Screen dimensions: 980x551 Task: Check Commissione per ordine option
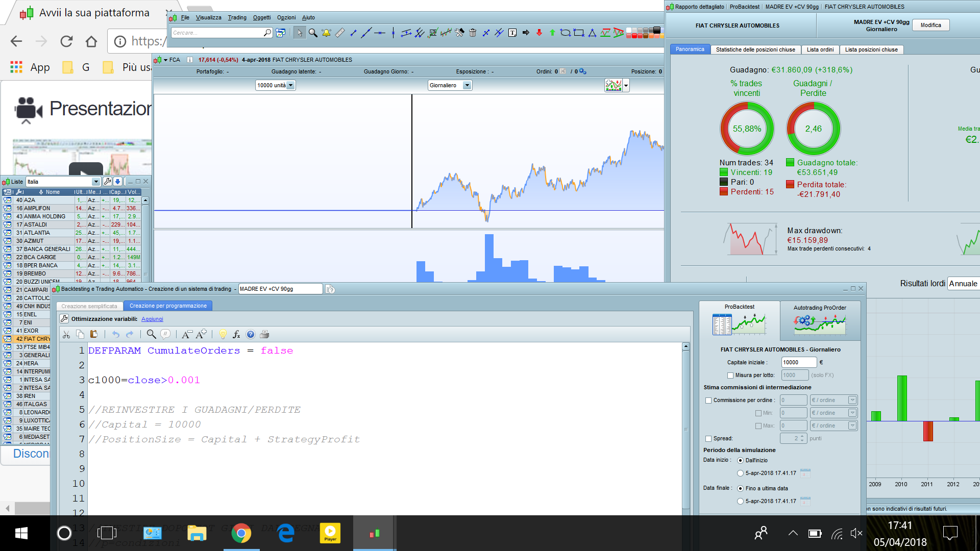pyautogui.click(x=708, y=400)
